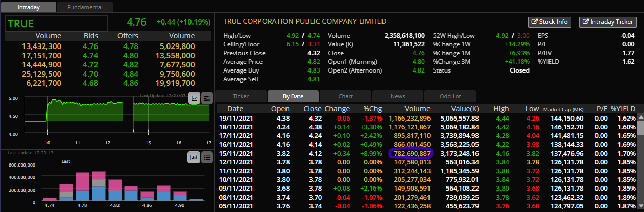Viewport: 644px width, 212px height.
Task: Click the 4.78 price volume bar
Action: point(83,186)
